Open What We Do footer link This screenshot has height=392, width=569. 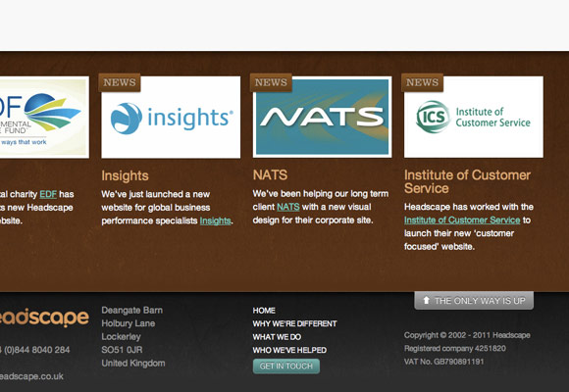[277, 337]
